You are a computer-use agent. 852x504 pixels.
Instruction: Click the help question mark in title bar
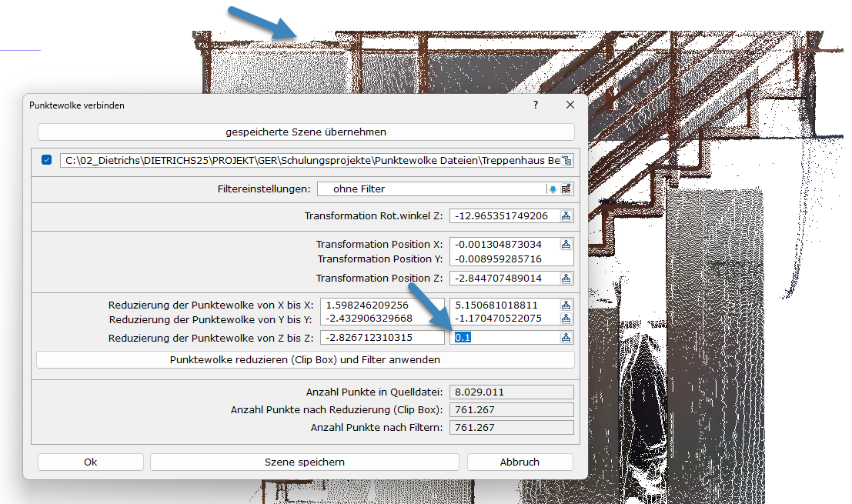tap(536, 105)
